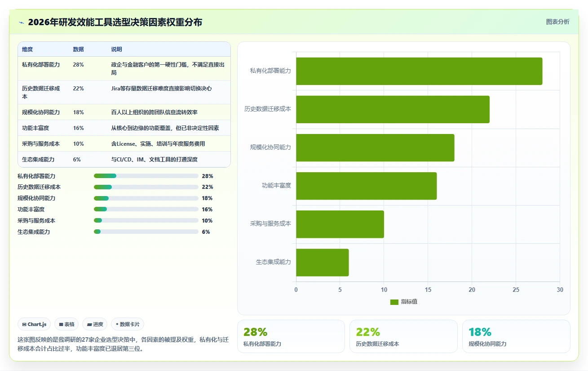Click the 私有化部署能力 bar in the chart
588x371 pixels.
(x=419, y=71)
